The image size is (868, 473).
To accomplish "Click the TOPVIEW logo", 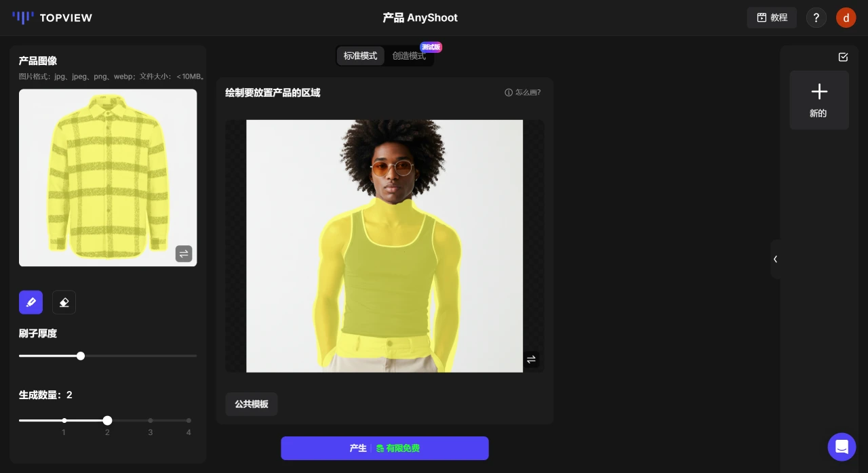I will (52, 18).
